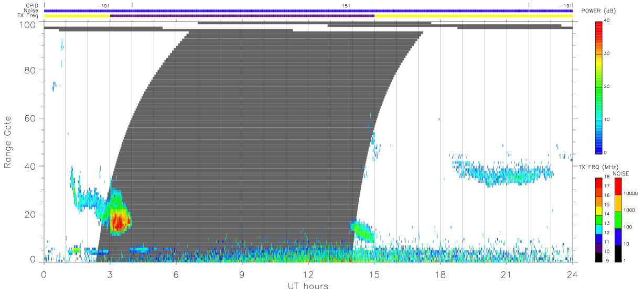Click the green band of the NOISE legend

click(x=617, y=219)
